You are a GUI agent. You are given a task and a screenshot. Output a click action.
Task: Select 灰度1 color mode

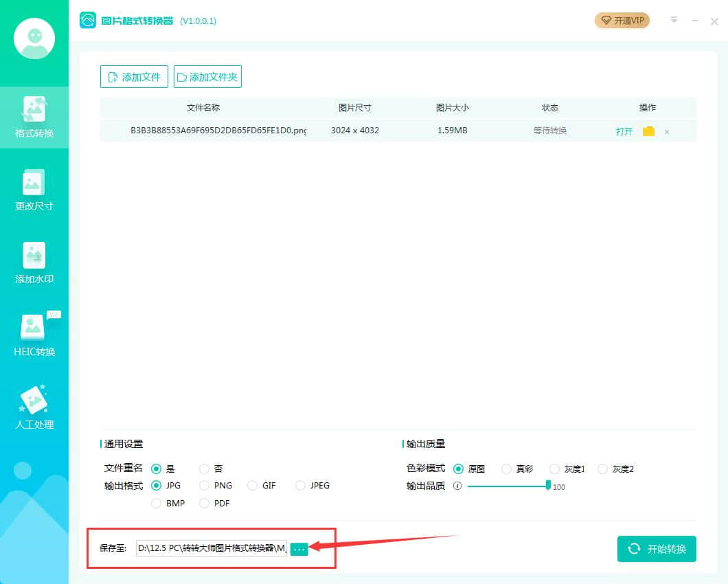(x=554, y=469)
